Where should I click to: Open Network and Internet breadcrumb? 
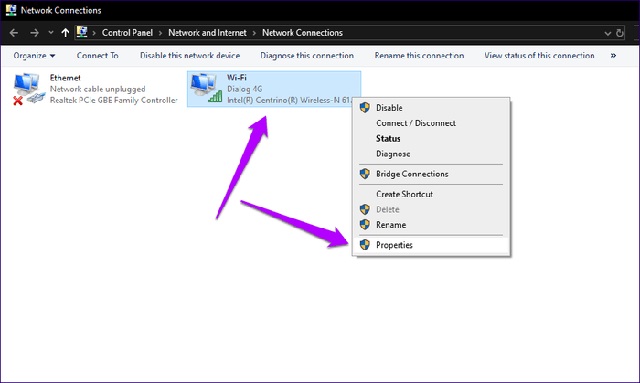tap(207, 33)
